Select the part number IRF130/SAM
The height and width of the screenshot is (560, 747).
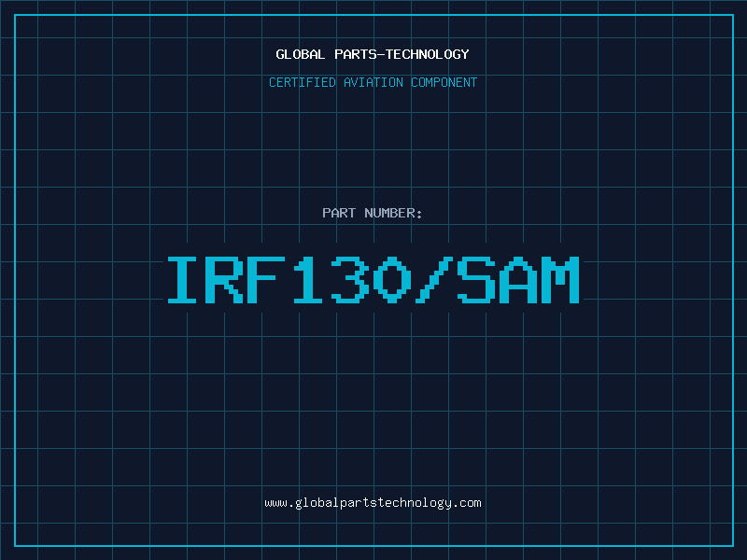(373, 280)
